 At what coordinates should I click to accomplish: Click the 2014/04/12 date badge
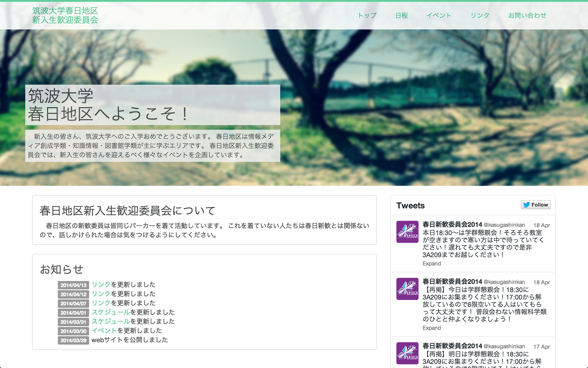(x=73, y=294)
